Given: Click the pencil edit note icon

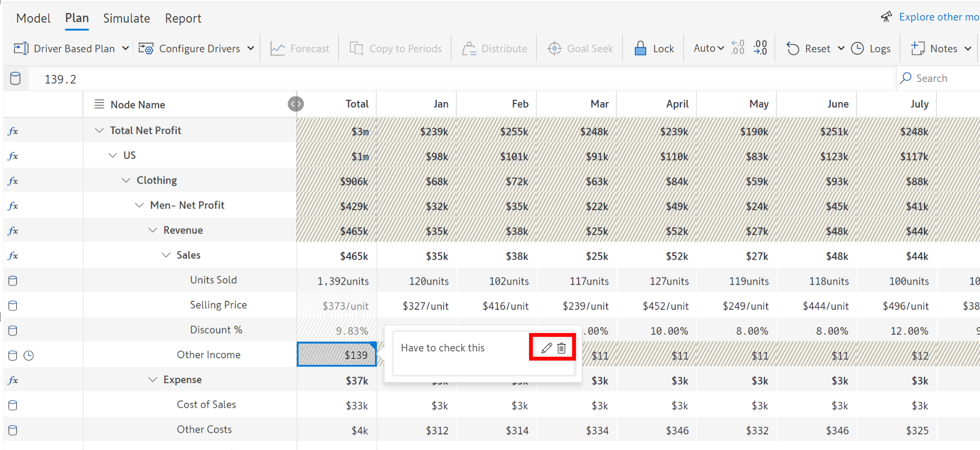Looking at the screenshot, I should [x=546, y=348].
